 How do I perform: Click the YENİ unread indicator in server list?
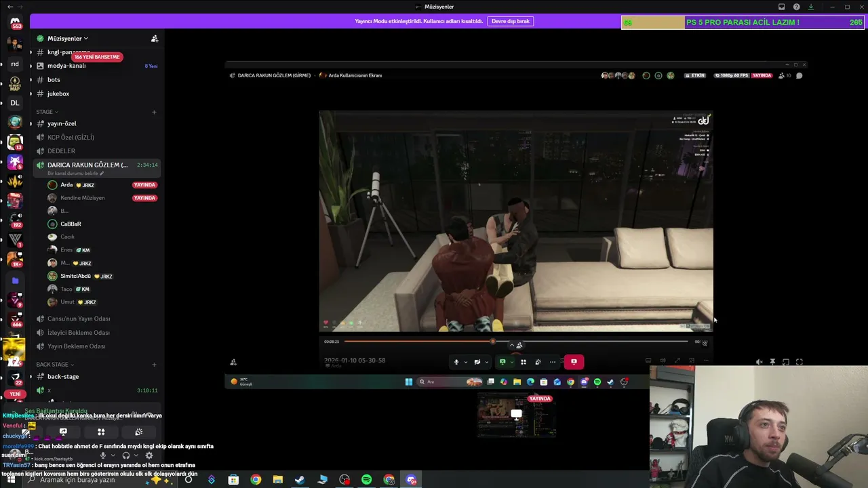(15, 394)
